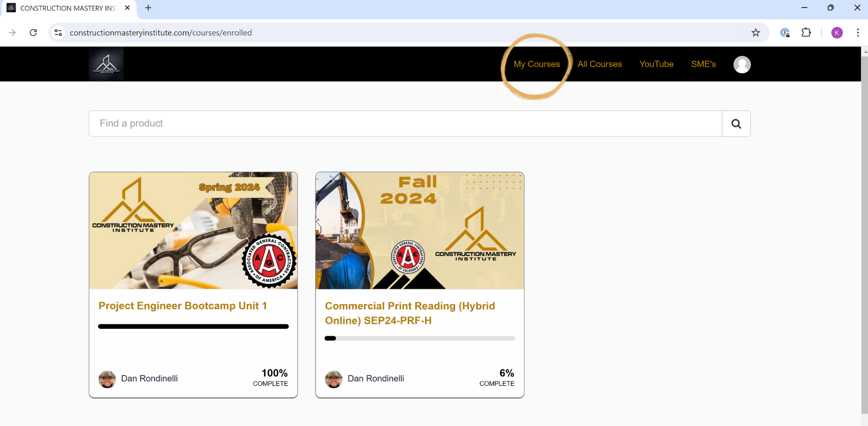Image resolution: width=868 pixels, height=426 pixels.
Task: Click the Fall 2024 course thumbnail
Action: 420,230
